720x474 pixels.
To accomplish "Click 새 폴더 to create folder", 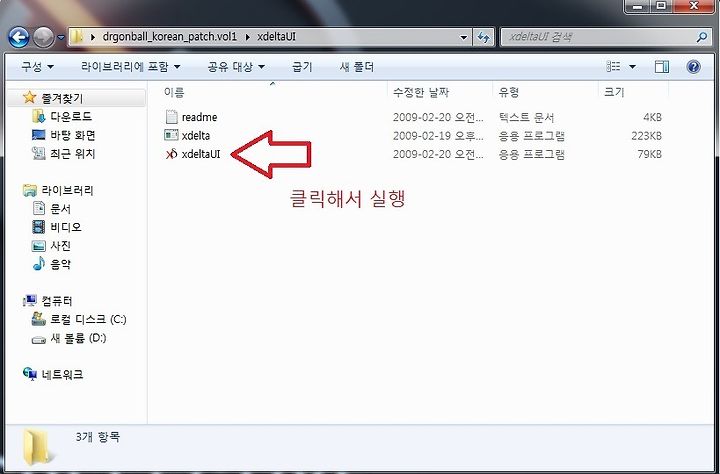I will (357, 67).
